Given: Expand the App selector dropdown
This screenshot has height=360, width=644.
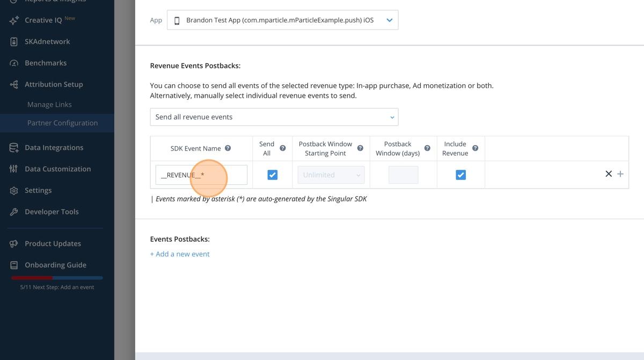Looking at the screenshot, I should click(x=389, y=20).
